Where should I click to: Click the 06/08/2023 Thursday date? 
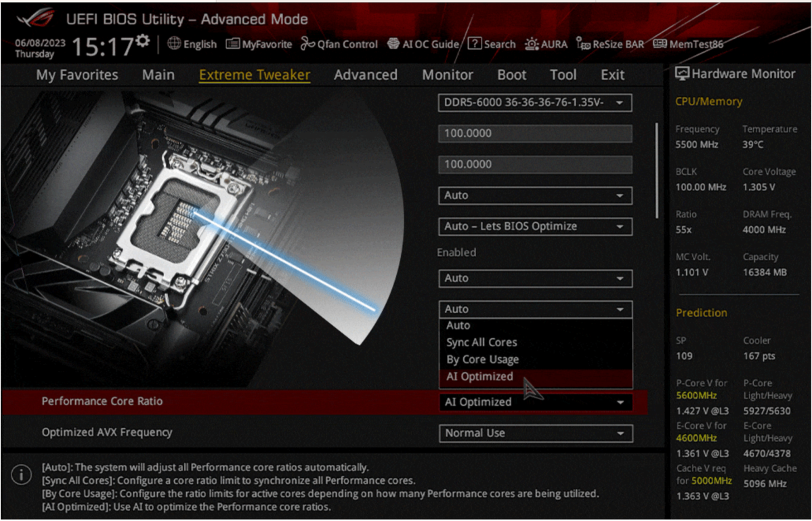point(40,48)
